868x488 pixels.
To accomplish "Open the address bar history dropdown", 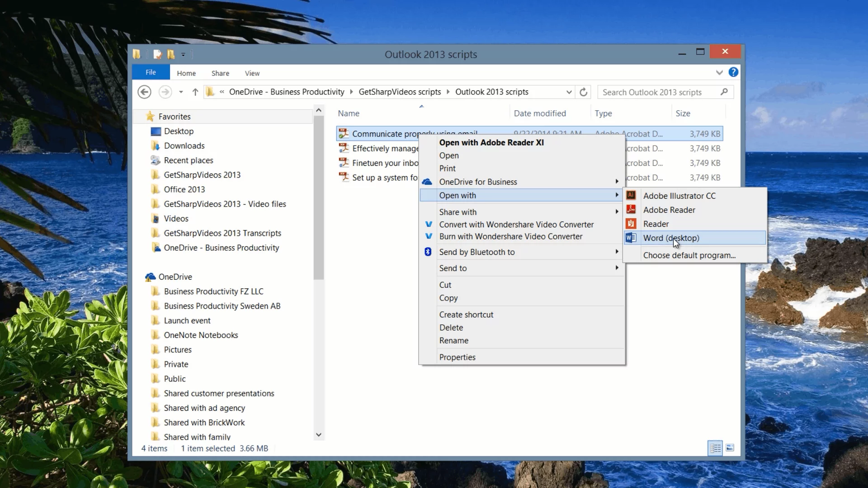I will (x=569, y=92).
